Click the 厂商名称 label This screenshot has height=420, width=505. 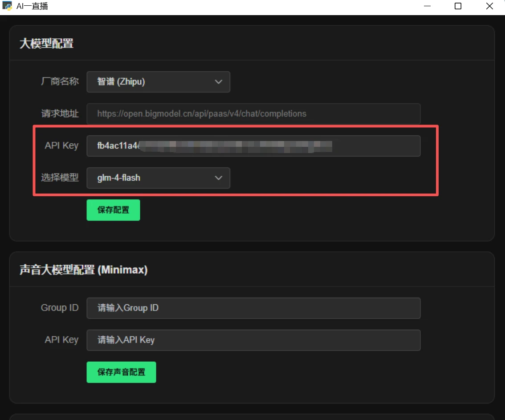pos(60,82)
